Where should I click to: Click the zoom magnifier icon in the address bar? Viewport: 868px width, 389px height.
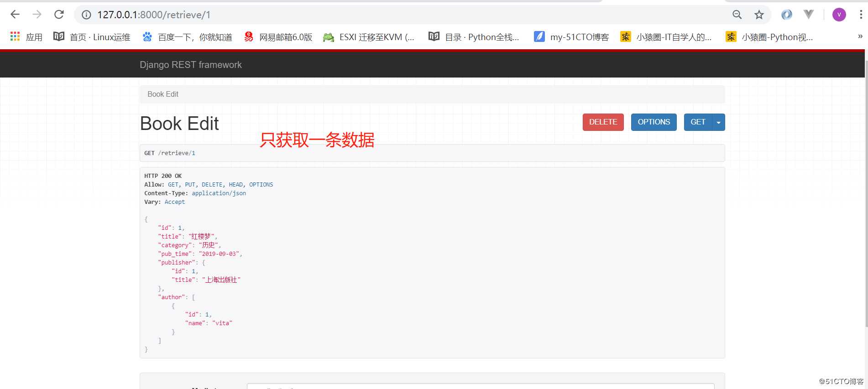pyautogui.click(x=737, y=15)
